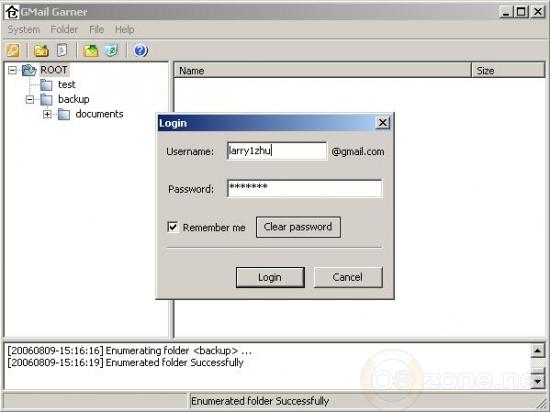Click the backup folder icon
Image resolution: width=550 pixels, height=412 pixels.
(x=46, y=100)
